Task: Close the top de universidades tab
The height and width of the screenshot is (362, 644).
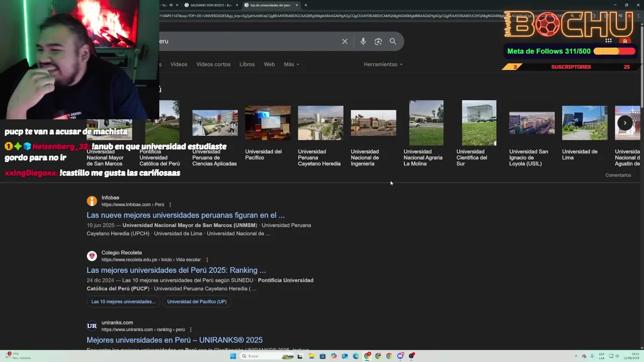Action: point(297,5)
